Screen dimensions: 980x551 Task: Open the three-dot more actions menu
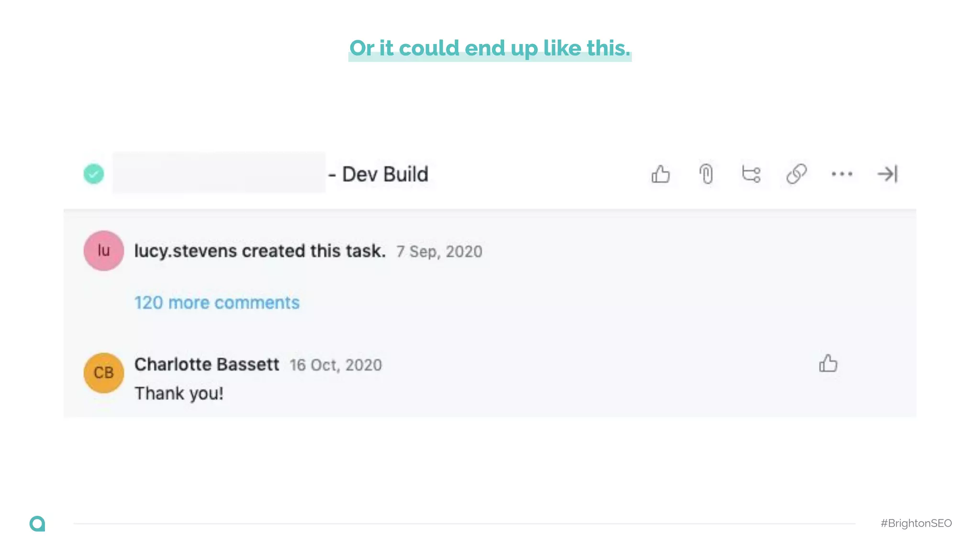point(842,174)
